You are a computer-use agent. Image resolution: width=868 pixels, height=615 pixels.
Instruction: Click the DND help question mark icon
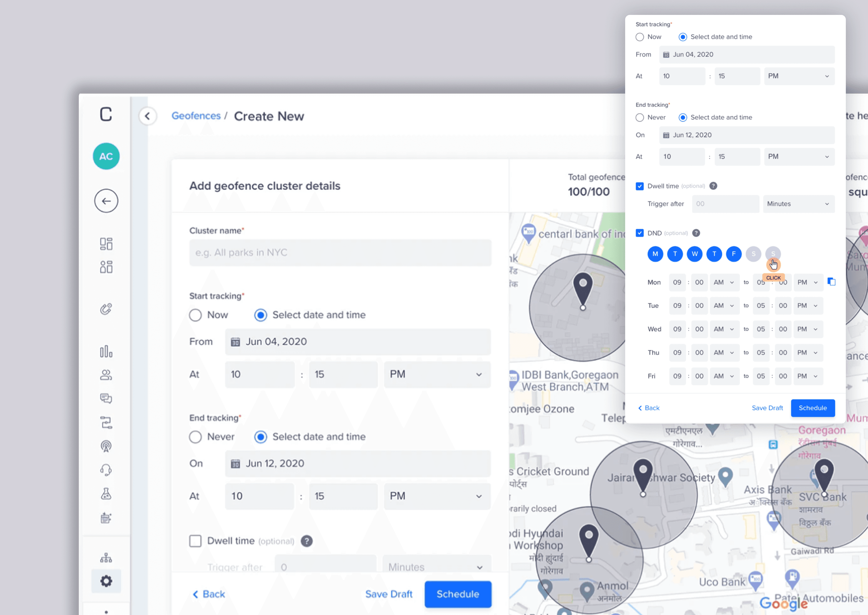(696, 233)
